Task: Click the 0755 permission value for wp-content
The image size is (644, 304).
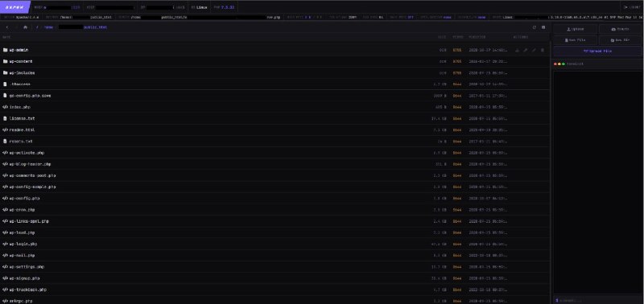Action: (457, 62)
